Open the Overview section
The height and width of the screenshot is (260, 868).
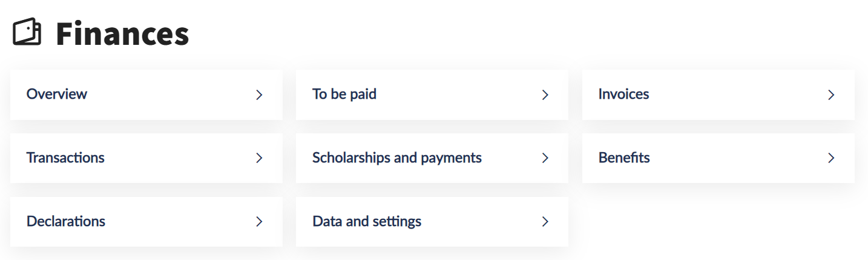tap(57, 94)
